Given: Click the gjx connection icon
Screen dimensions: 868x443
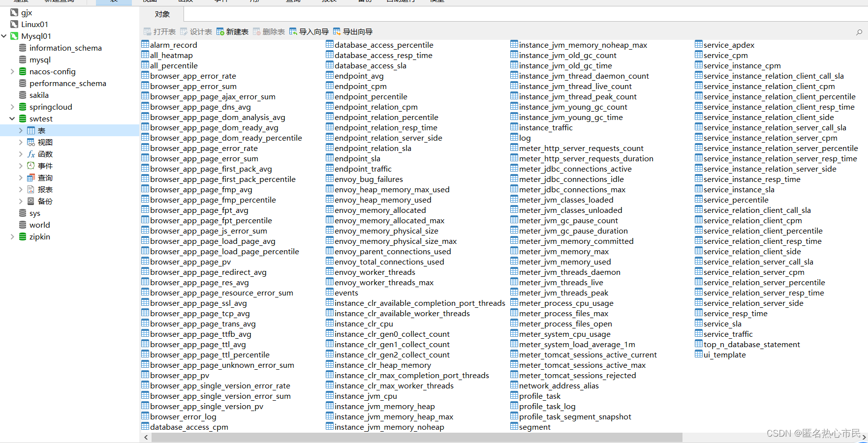Looking at the screenshot, I should (x=14, y=12).
